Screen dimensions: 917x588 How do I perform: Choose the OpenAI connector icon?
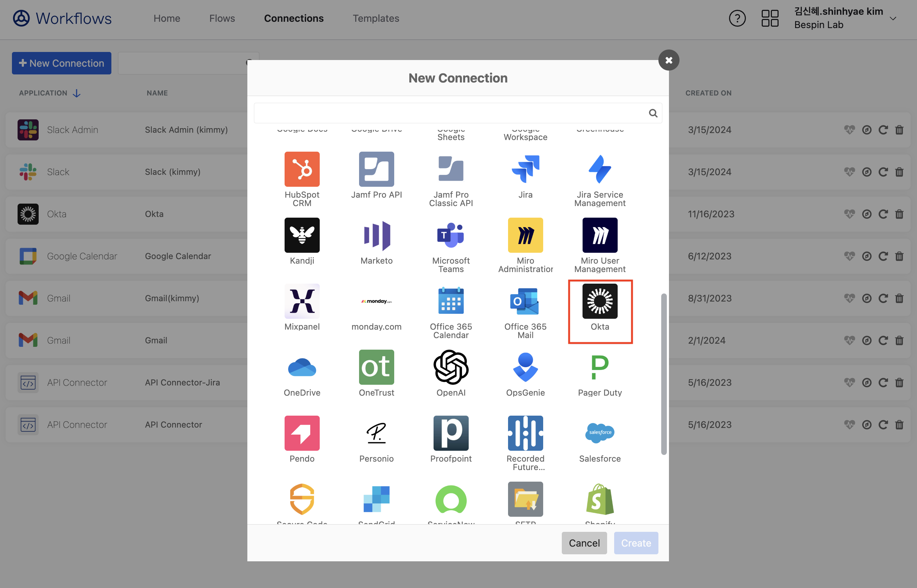(450, 367)
